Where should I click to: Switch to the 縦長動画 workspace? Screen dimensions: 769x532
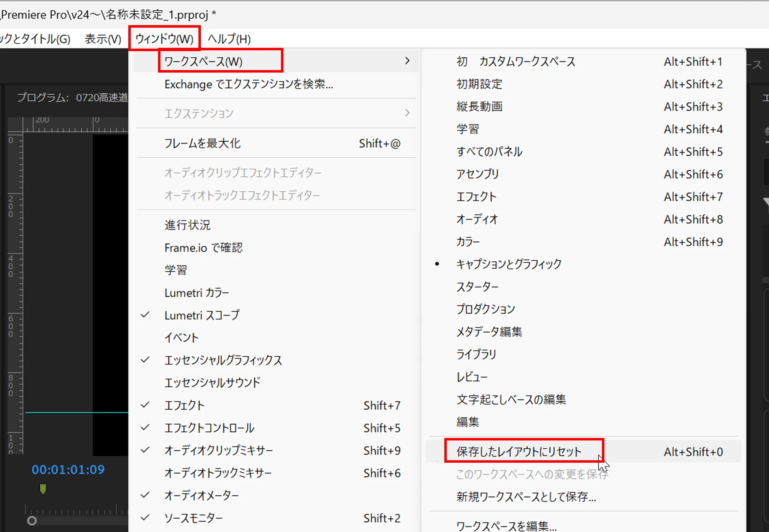click(x=583, y=106)
